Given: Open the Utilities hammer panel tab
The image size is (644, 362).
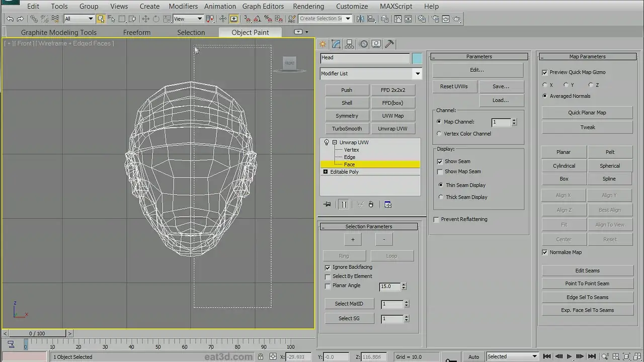Looking at the screenshot, I should click(x=389, y=44).
